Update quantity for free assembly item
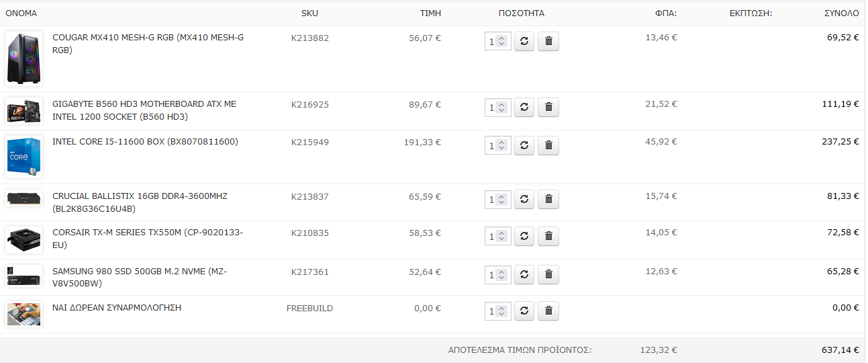The height and width of the screenshot is (363, 868). (524, 311)
